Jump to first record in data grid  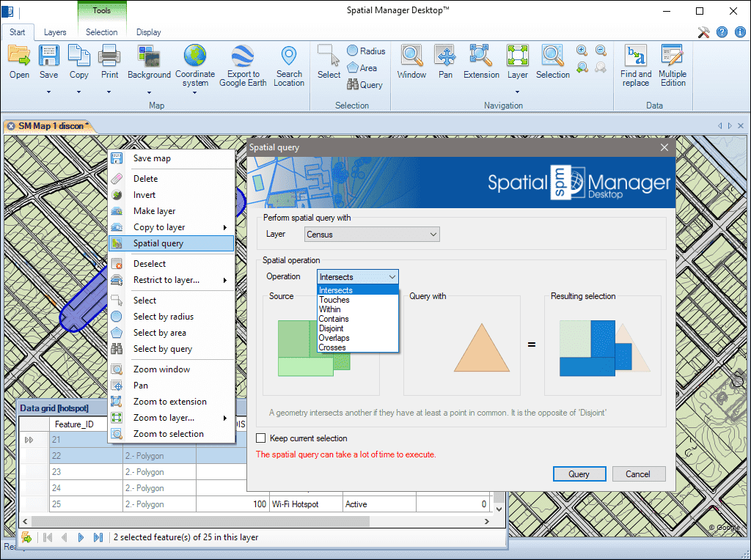pos(48,537)
